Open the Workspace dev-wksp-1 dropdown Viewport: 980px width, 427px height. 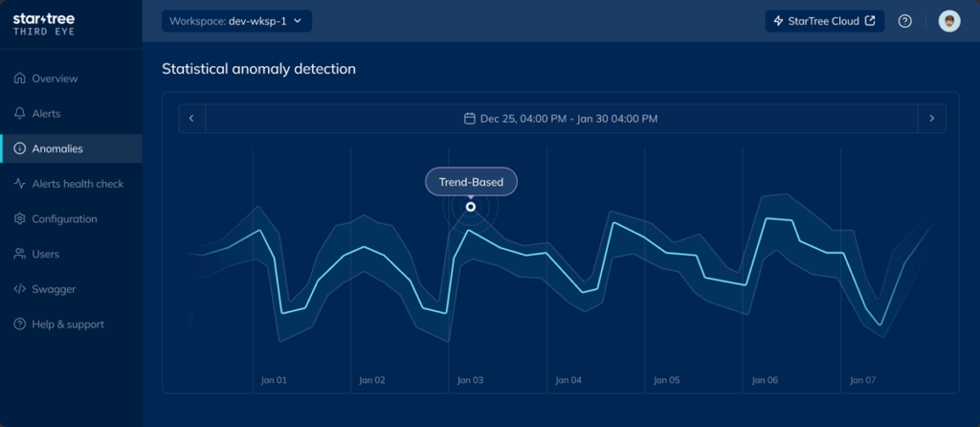click(236, 21)
